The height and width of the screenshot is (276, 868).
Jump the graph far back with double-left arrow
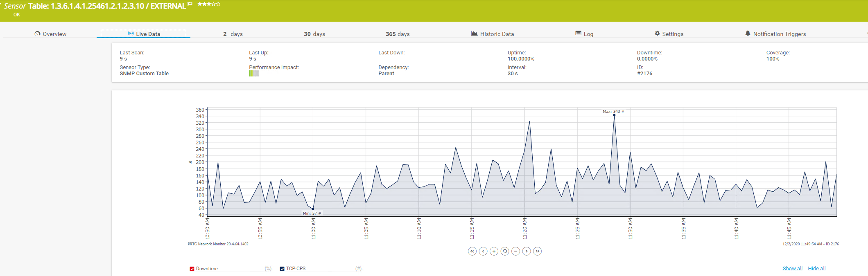point(472,251)
